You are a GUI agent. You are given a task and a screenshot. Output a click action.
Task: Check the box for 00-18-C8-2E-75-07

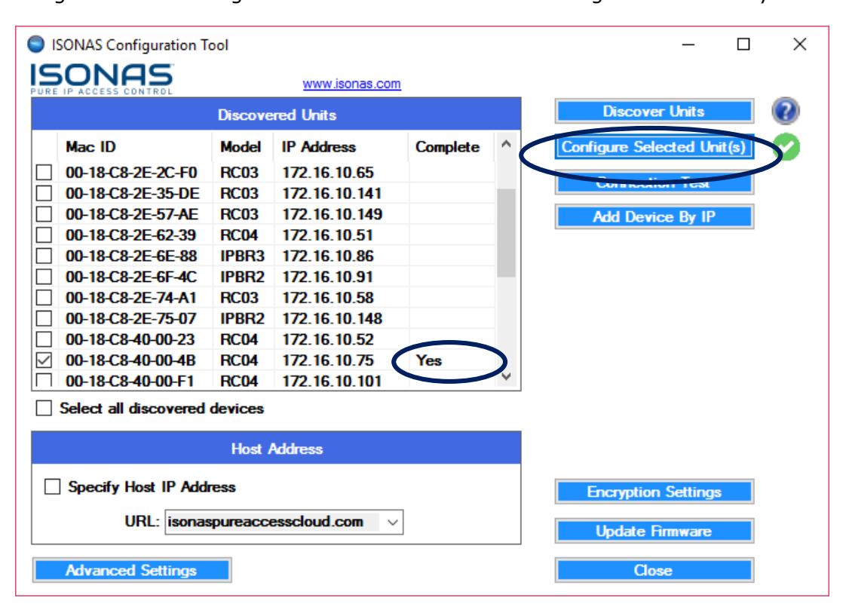[x=44, y=318]
